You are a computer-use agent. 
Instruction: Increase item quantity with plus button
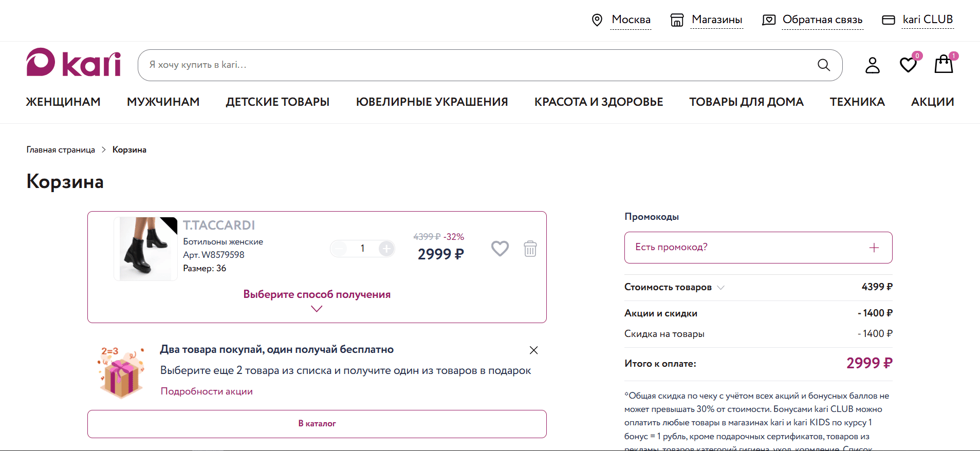tap(386, 249)
